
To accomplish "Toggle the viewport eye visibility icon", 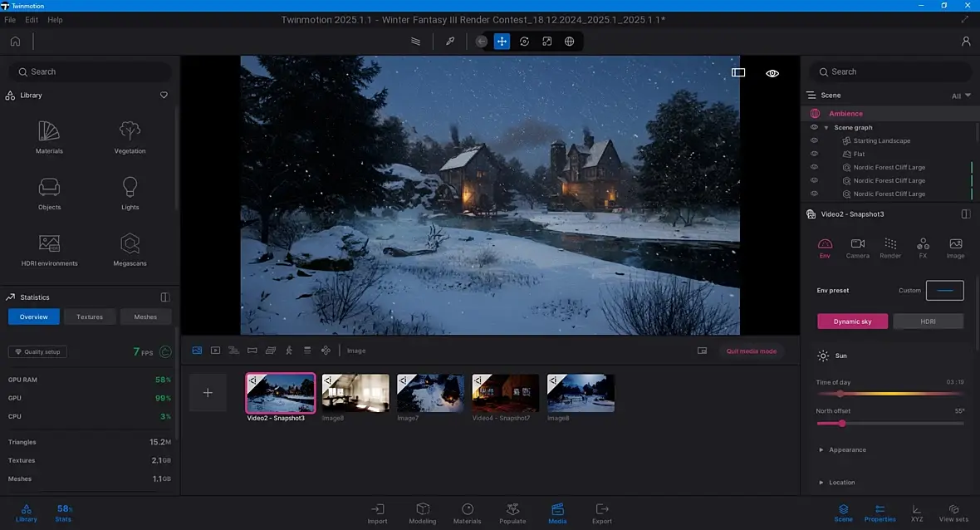I will coord(772,73).
